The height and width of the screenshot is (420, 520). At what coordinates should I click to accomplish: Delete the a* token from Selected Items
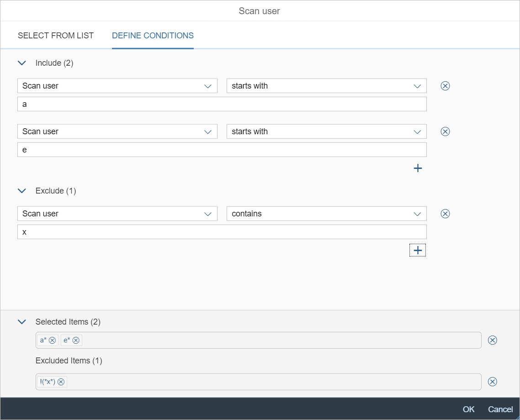tap(53, 340)
